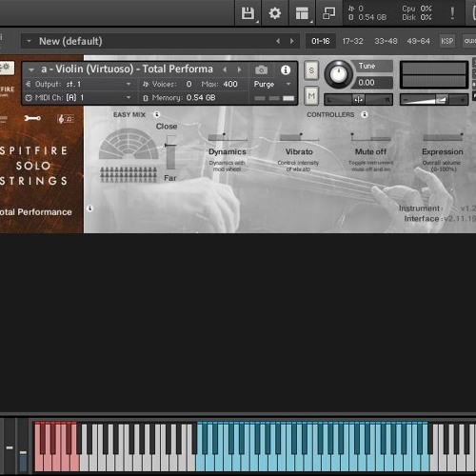Open the wrench settings view
Screen dimensions: 476x476
click(x=32, y=118)
